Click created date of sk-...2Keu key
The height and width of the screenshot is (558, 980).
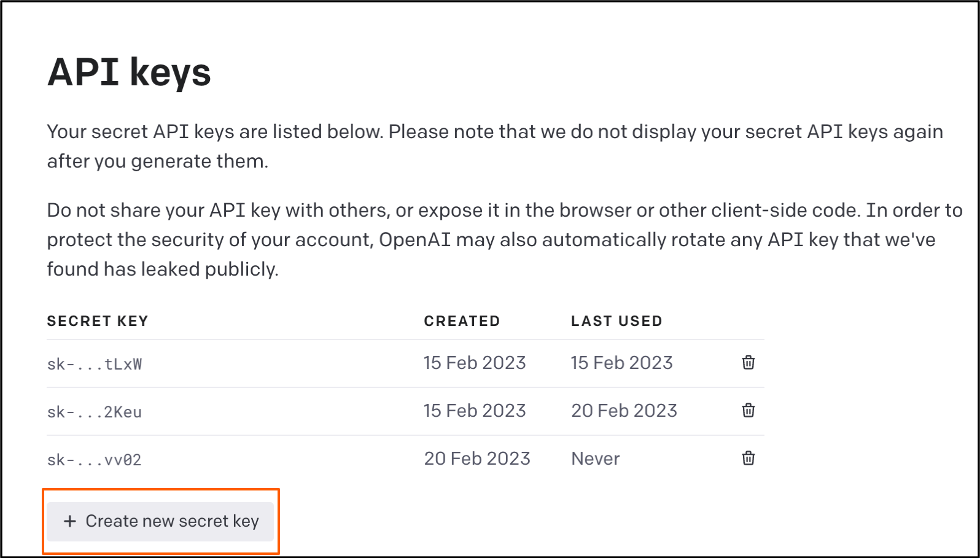[475, 411]
